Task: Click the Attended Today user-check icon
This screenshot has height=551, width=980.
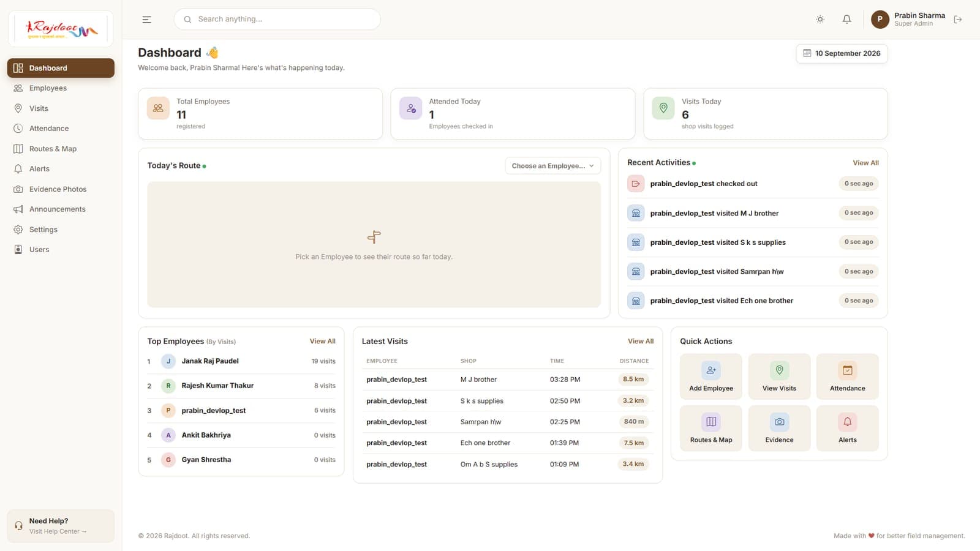Action: click(411, 108)
